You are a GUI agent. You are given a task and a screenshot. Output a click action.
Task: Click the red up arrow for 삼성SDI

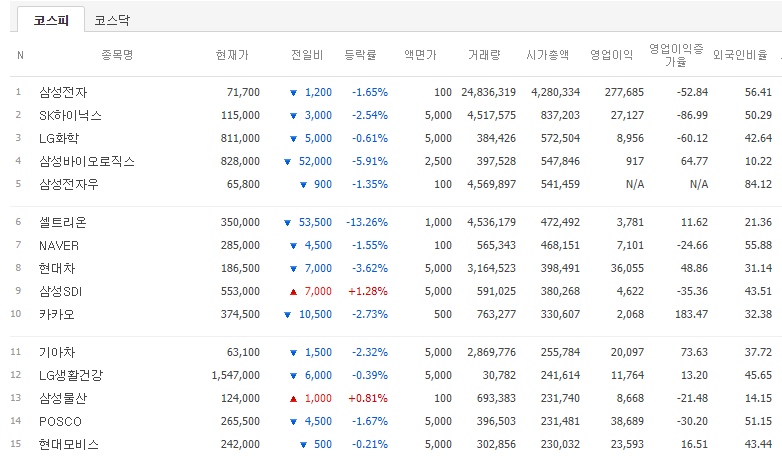pos(293,292)
